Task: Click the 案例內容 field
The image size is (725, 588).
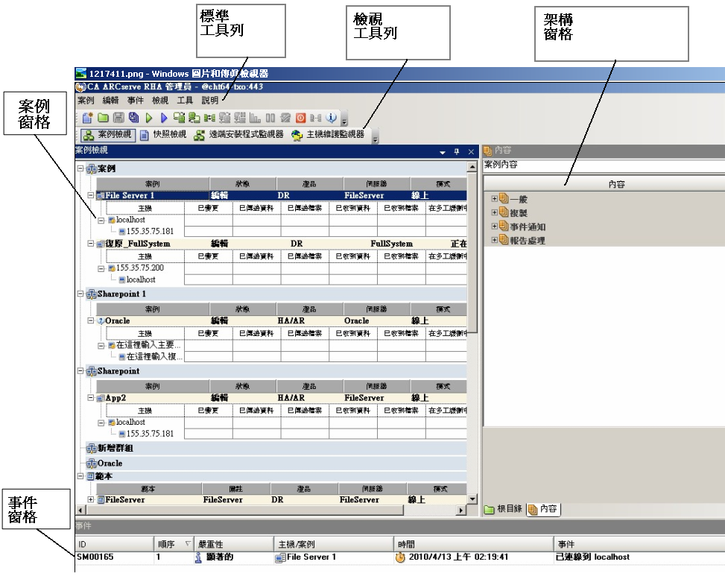Action: tap(604, 165)
